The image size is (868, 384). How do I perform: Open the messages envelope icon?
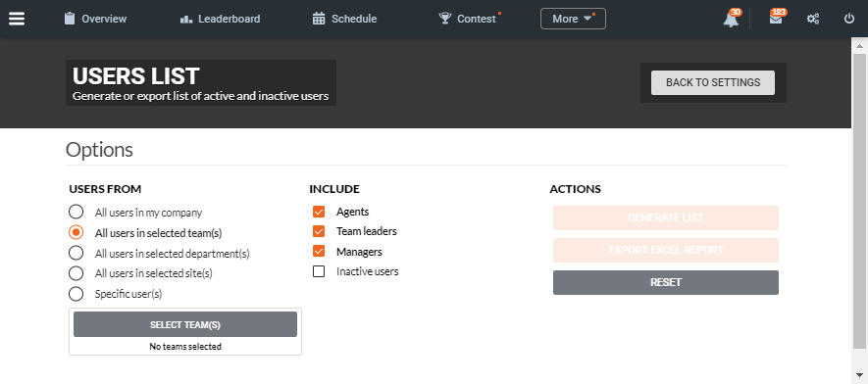pyautogui.click(x=776, y=19)
